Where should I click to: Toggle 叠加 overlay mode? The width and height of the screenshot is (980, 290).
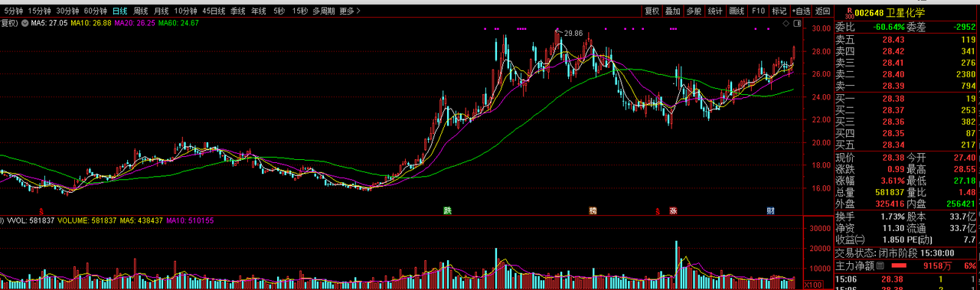pyautogui.click(x=672, y=11)
